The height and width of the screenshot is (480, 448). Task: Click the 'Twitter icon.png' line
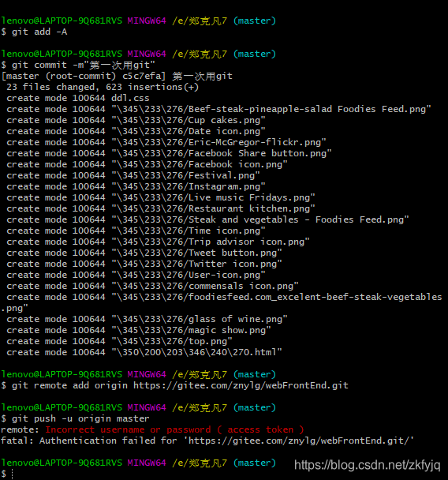[x=144, y=263]
